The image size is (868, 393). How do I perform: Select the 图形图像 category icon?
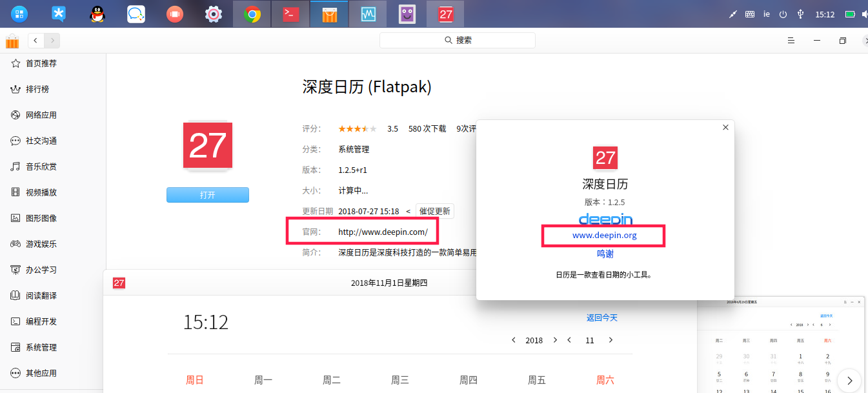click(15, 217)
